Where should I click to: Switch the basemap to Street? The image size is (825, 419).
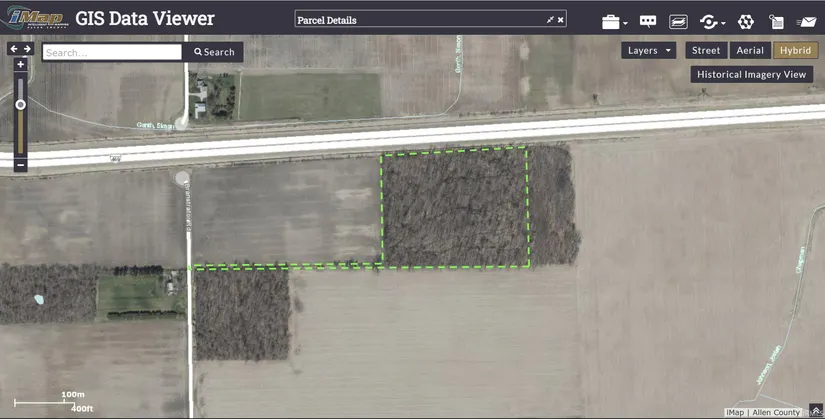[x=706, y=50]
